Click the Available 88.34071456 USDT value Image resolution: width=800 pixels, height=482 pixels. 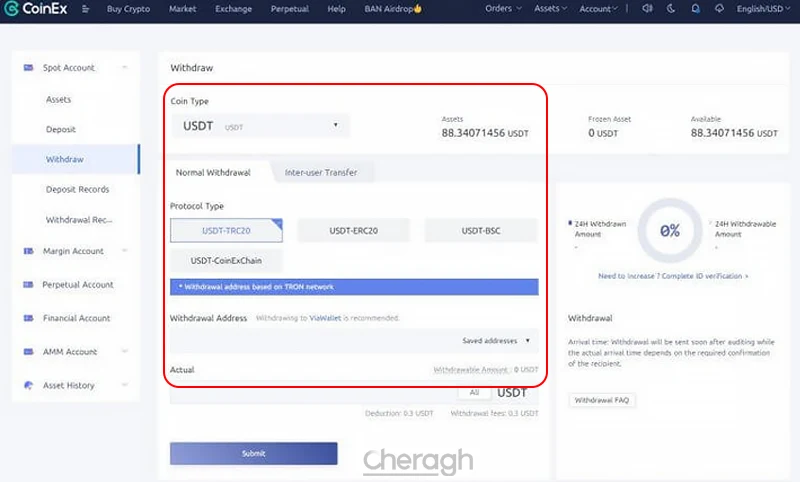click(x=734, y=133)
